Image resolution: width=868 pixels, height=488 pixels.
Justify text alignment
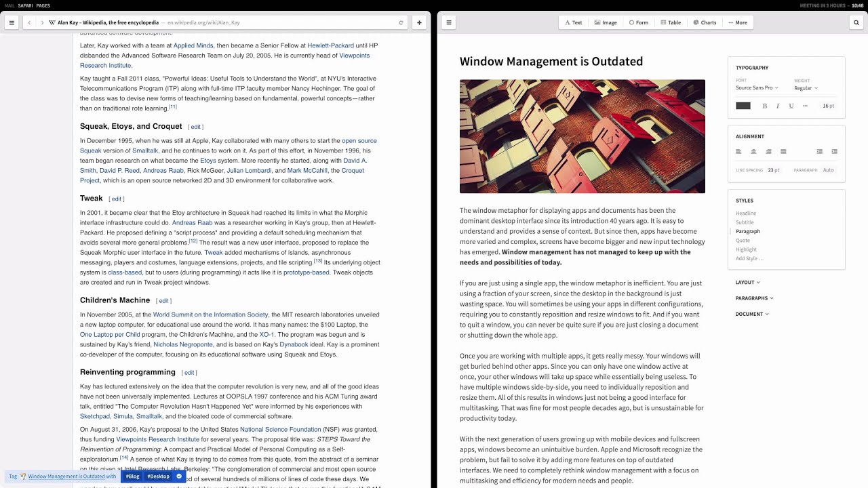click(783, 152)
